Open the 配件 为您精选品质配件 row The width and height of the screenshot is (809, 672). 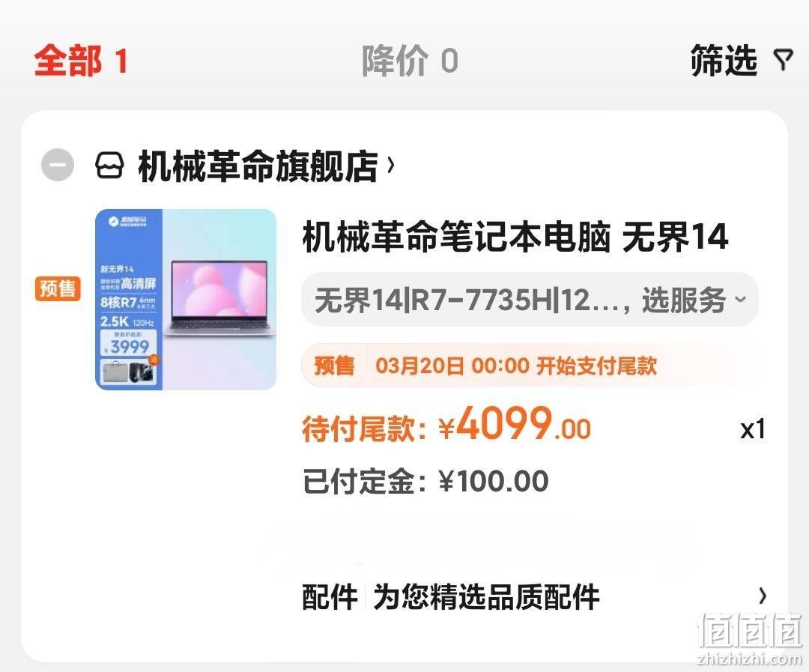pos(534,596)
